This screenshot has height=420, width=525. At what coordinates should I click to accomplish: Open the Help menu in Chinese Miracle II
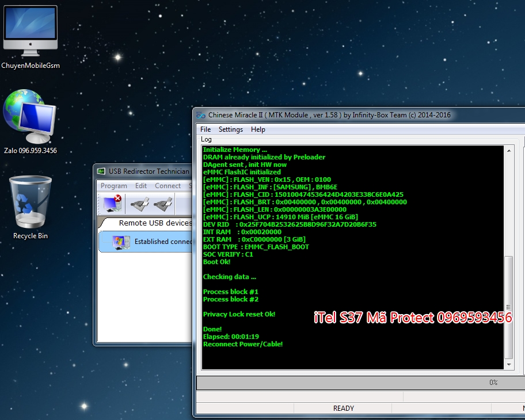coord(258,129)
